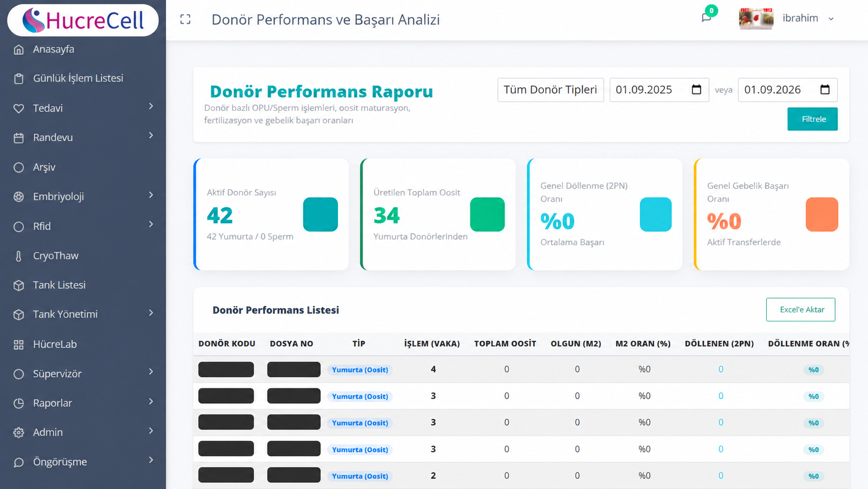Click the Embriyoloji sidebar icon
Viewport: 868px width, 489px height.
(19, 196)
